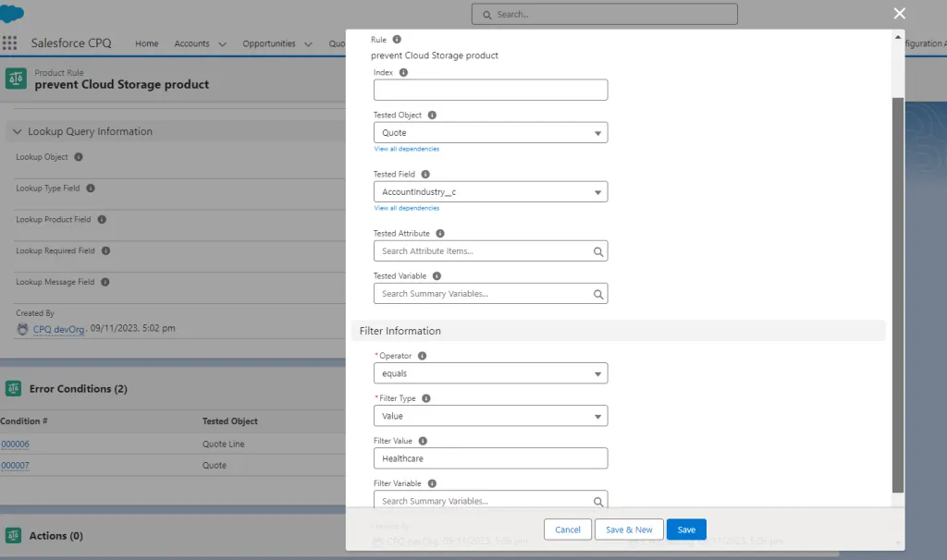Click the Tested Object column header
The height and width of the screenshot is (560, 947).
tap(229, 421)
